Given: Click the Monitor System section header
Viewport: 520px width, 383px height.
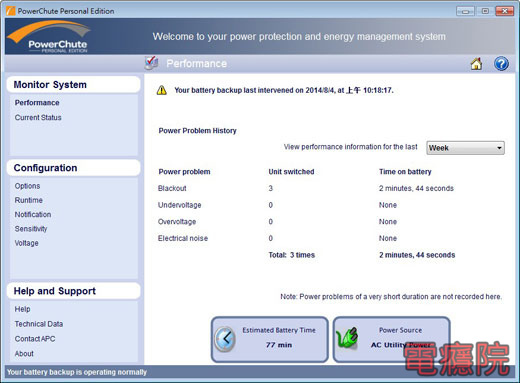Looking at the screenshot, I should coord(73,85).
